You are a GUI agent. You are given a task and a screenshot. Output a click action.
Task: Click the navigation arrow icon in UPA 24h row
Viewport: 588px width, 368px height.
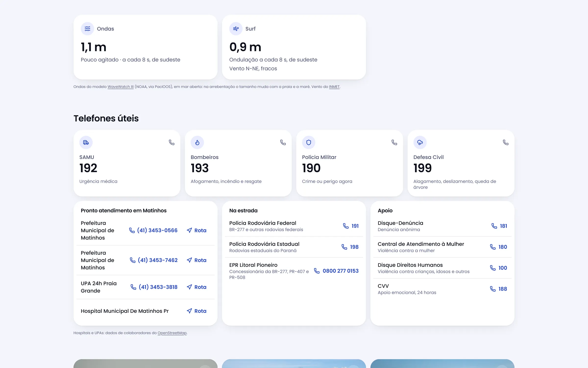click(x=189, y=287)
